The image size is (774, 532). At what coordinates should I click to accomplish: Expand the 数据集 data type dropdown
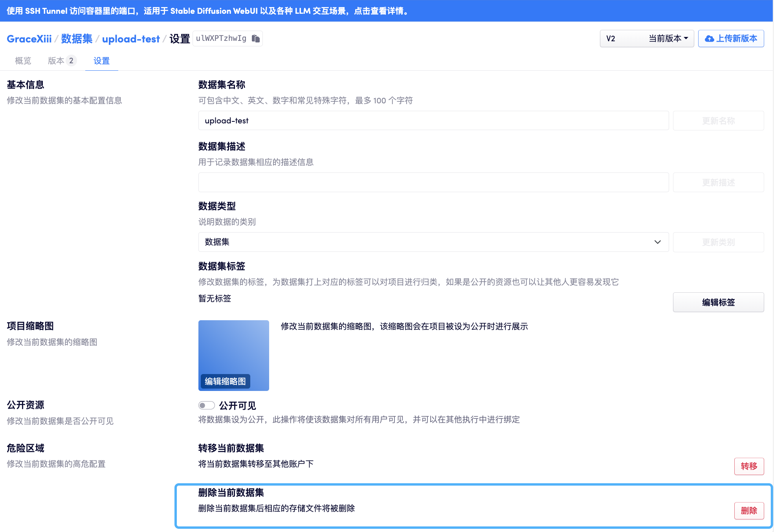pyautogui.click(x=433, y=242)
